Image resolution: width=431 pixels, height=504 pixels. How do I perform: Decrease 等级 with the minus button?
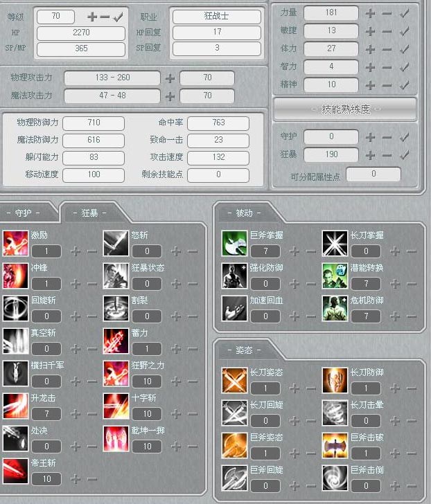coord(105,17)
